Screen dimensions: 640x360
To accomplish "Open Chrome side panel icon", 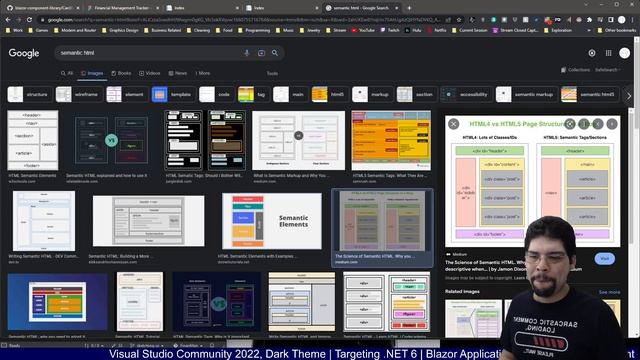I will [x=611, y=20].
